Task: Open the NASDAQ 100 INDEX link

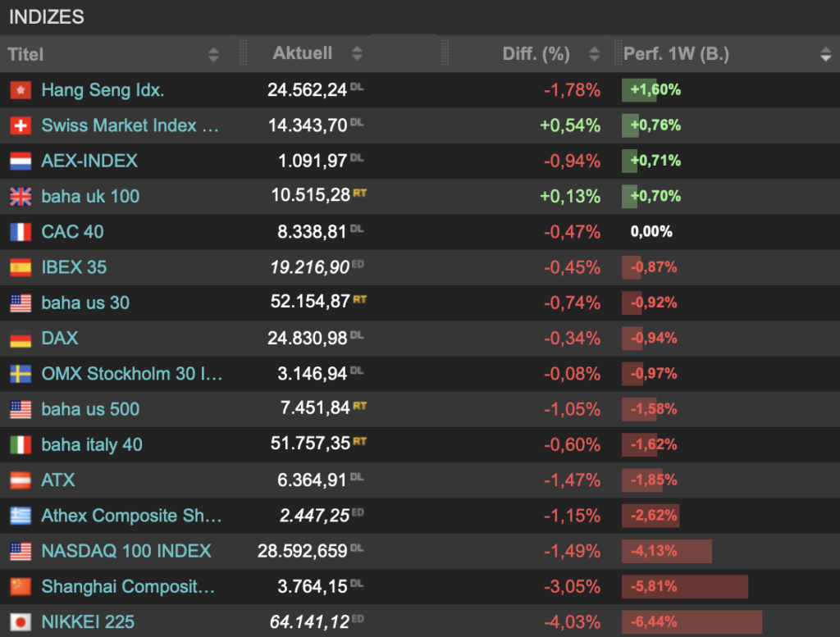Action: coord(126,551)
